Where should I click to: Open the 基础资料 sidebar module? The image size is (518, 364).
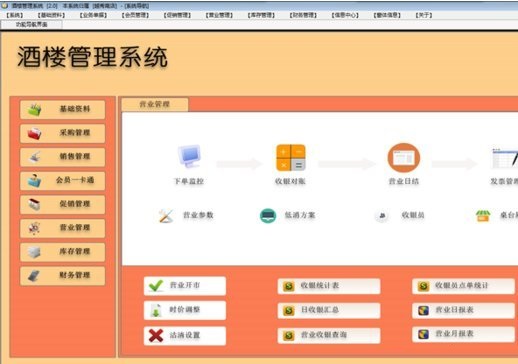tap(63, 109)
